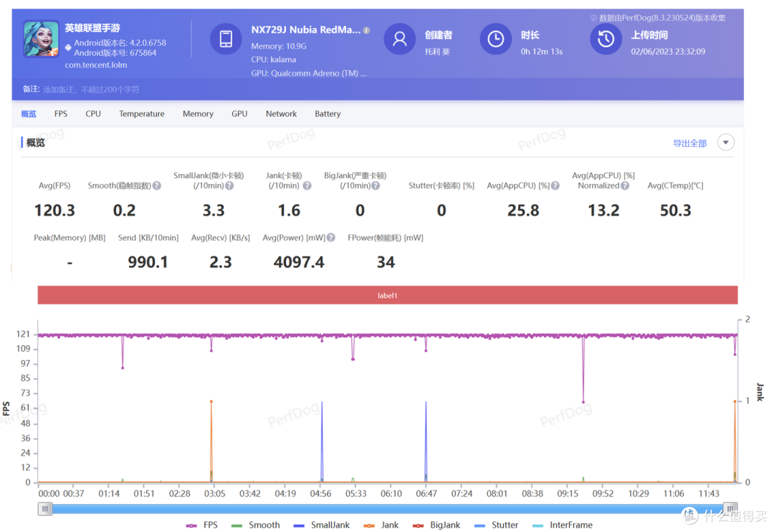Open the Battery tab
The image size is (774, 532).
point(328,114)
